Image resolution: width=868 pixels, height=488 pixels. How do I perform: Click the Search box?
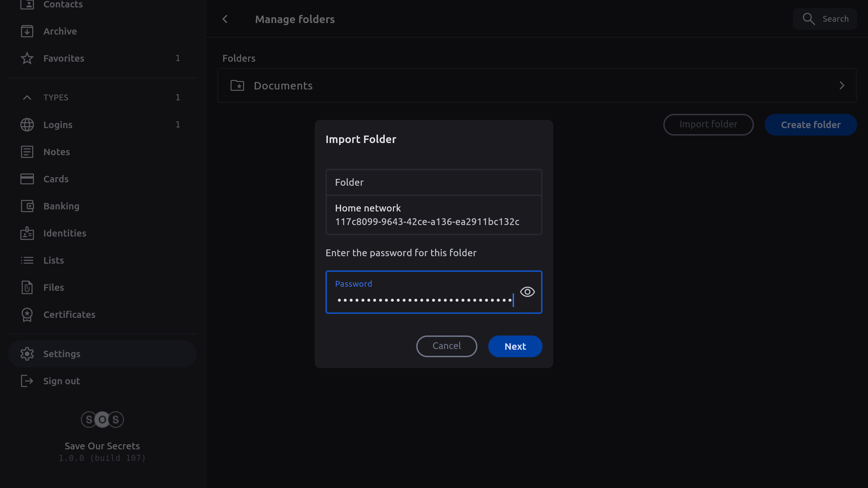point(825,19)
